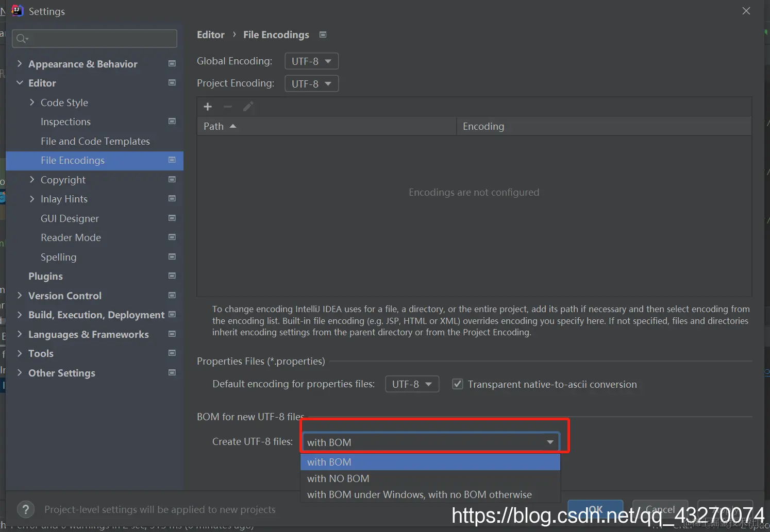The height and width of the screenshot is (532, 770).
Task: Expand the Inlay Hints node
Action: tap(32, 198)
